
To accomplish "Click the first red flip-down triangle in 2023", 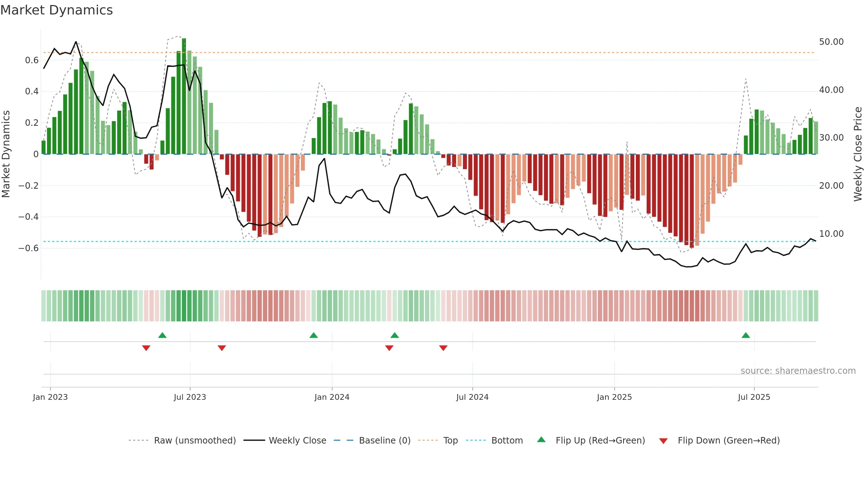I will [x=146, y=348].
